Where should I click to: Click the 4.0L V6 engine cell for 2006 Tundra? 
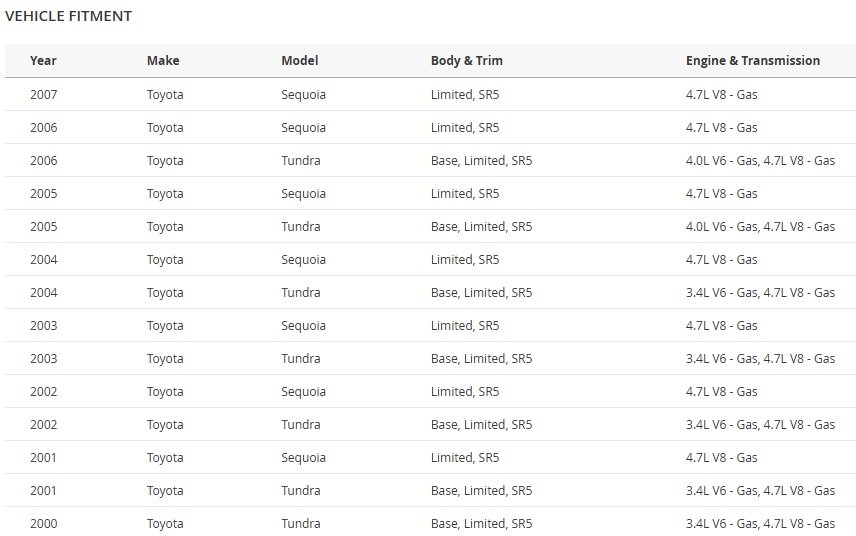(x=760, y=160)
